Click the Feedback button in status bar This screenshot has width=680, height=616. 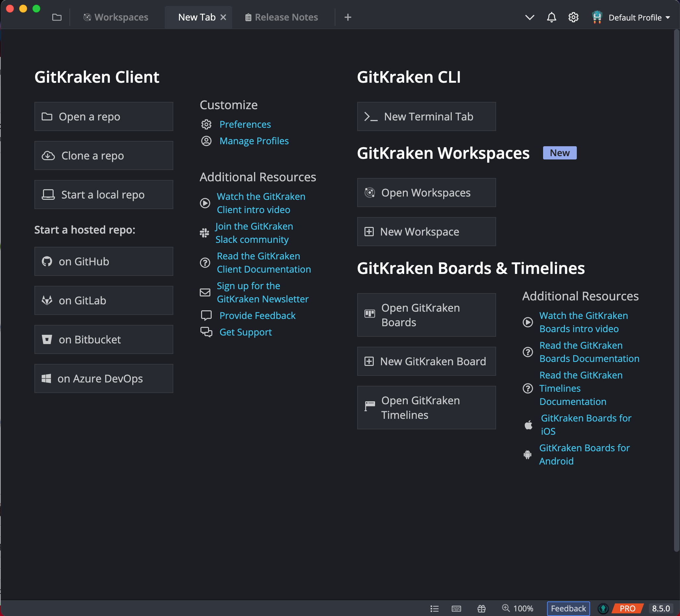568,608
